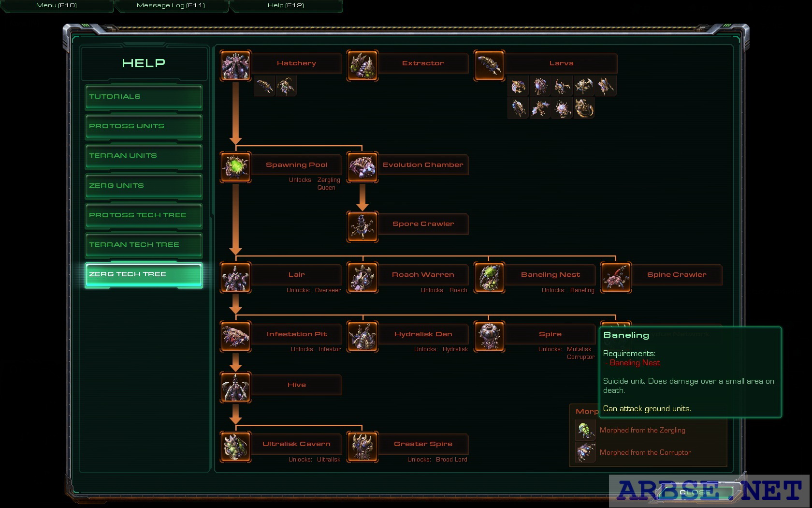Click the Greater Spire name label

pos(423,444)
